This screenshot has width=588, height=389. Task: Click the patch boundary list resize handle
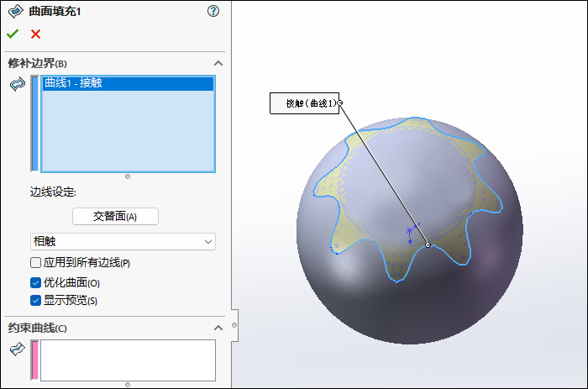(128, 176)
